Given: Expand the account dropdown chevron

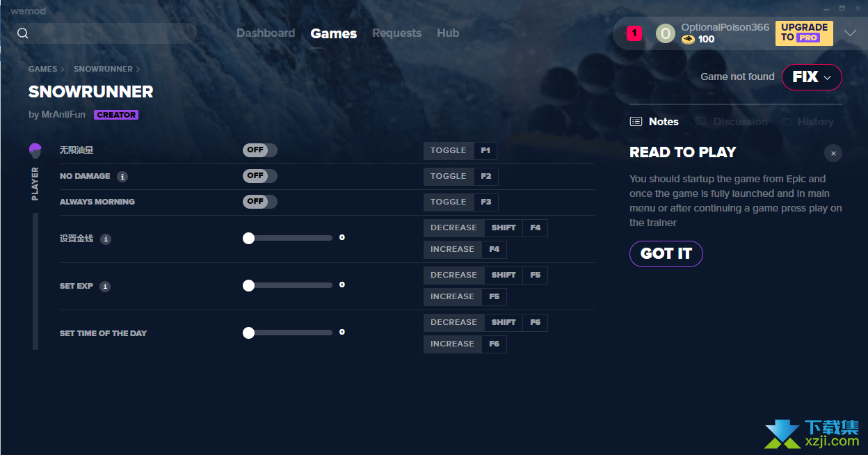Looking at the screenshot, I should click(x=850, y=33).
